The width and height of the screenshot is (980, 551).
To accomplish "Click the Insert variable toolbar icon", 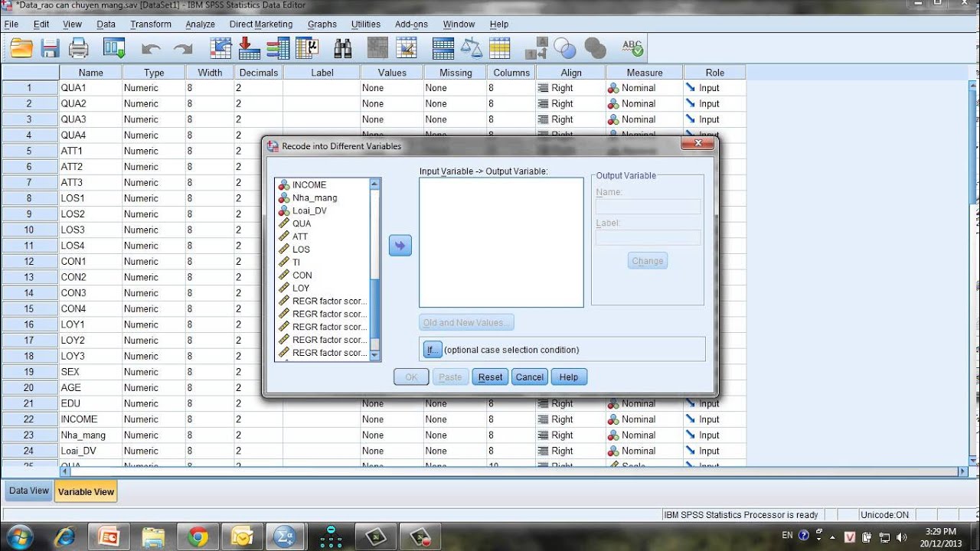I will (406, 48).
